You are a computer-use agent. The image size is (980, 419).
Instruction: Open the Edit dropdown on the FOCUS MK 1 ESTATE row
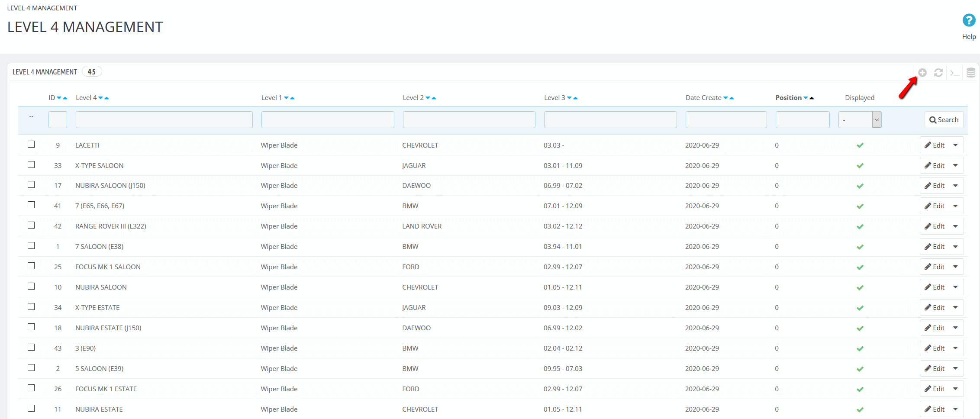pos(956,388)
